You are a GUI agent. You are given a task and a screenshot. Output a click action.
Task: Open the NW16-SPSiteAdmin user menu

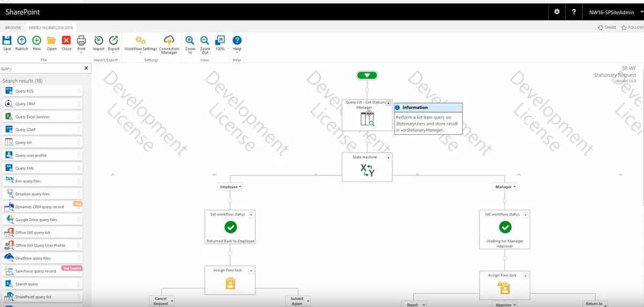pos(615,12)
